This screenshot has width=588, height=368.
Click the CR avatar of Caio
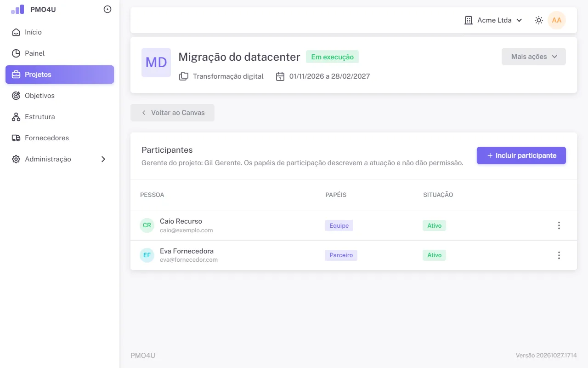tap(147, 225)
